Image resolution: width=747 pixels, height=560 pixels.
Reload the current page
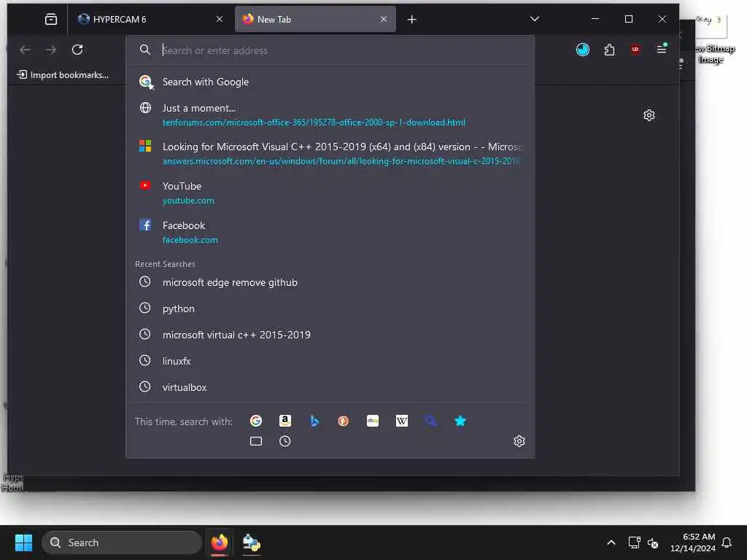click(77, 50)
